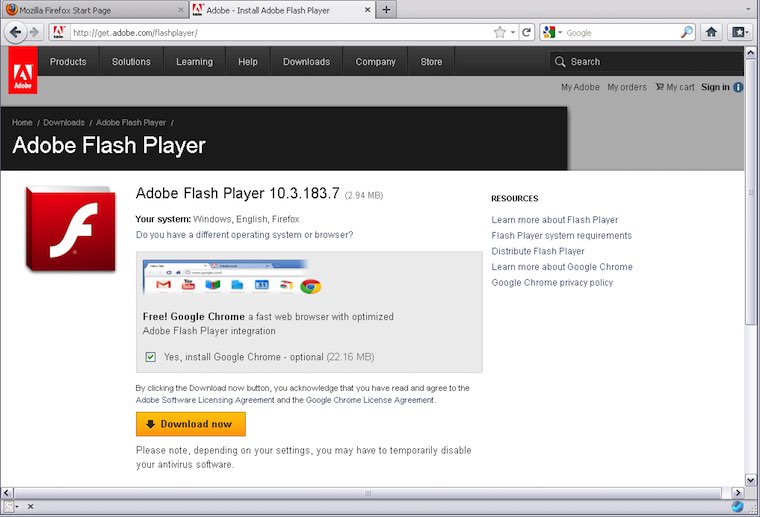
Task: Open the Firefox home page icon
Action: (x=711, y=32)
